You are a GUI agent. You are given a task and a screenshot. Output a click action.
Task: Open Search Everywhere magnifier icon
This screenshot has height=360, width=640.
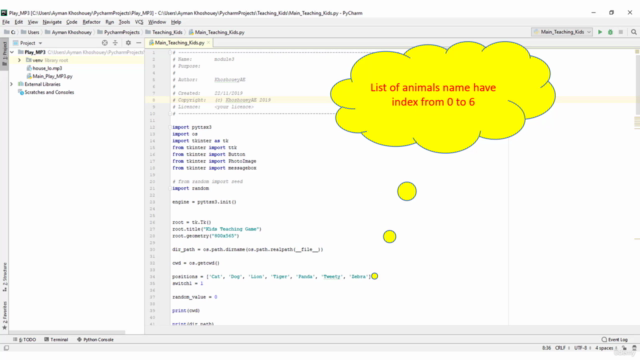(x=633, y=32)
